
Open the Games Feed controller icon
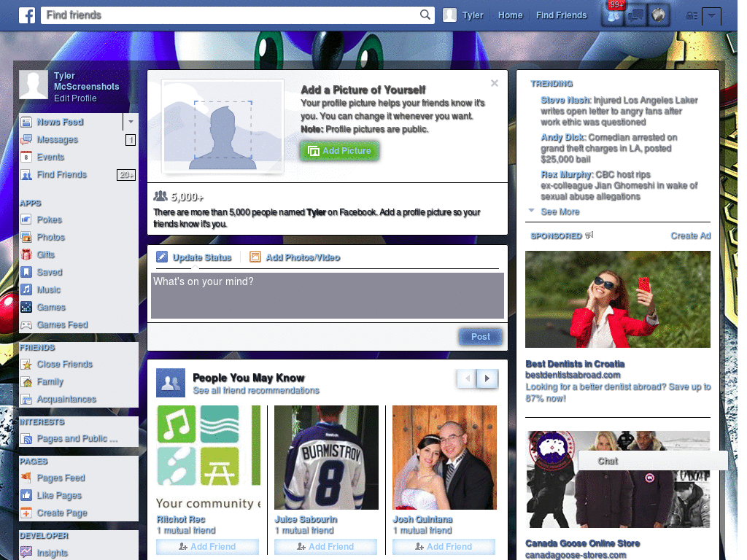[x=26, y=324]
